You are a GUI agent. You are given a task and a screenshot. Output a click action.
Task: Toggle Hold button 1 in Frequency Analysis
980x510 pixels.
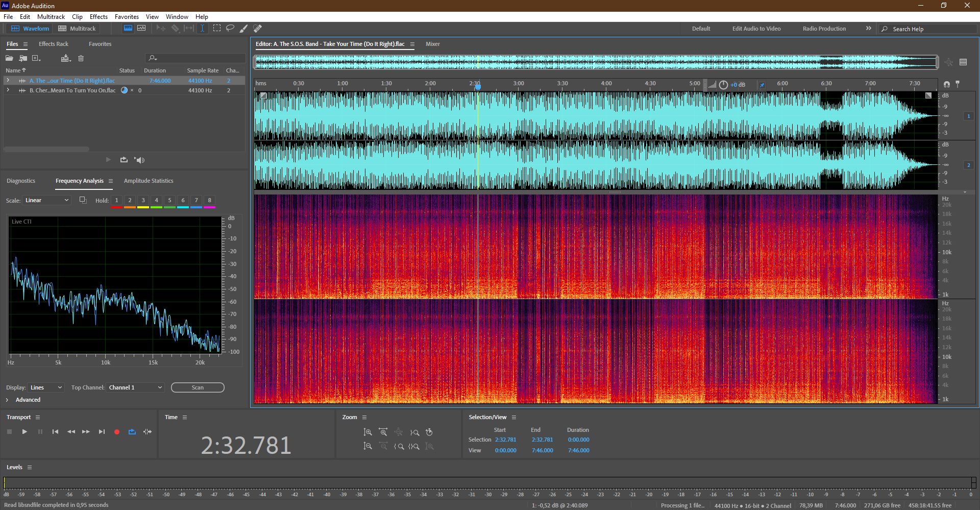pyautogui.click(x=117, y=201)
